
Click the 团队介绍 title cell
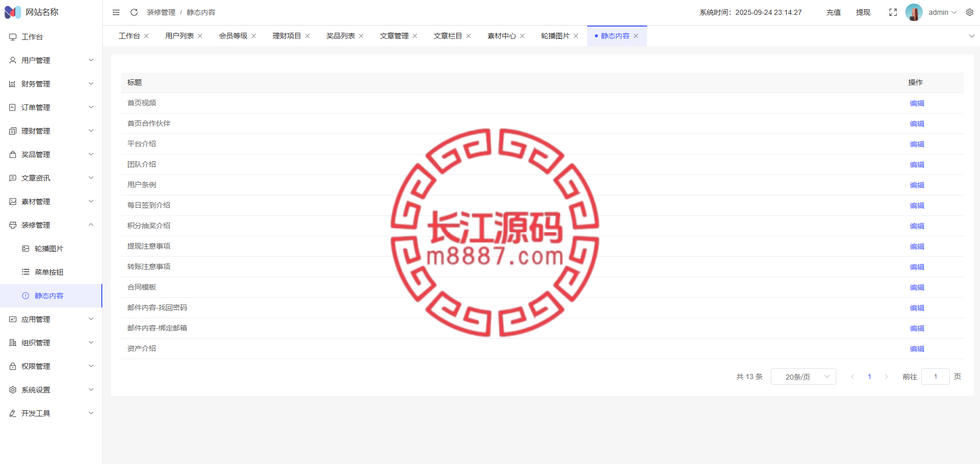click(142, 164)
